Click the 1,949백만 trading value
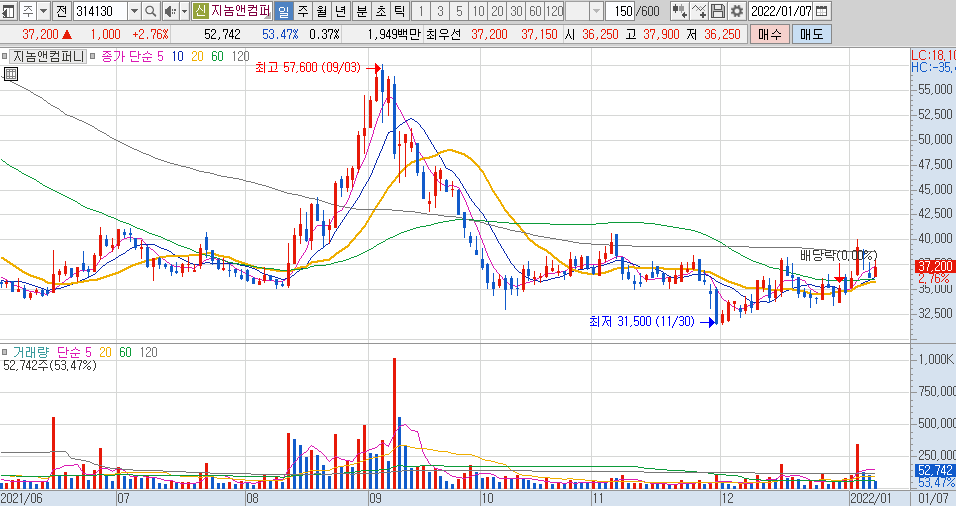Screen dimensions: 956x506 (394, 34)
